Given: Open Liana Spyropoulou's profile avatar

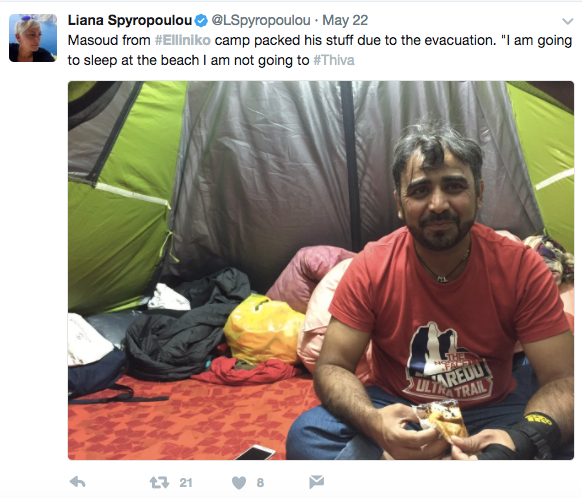Looking at the screenshot, I should coord(33,38).
